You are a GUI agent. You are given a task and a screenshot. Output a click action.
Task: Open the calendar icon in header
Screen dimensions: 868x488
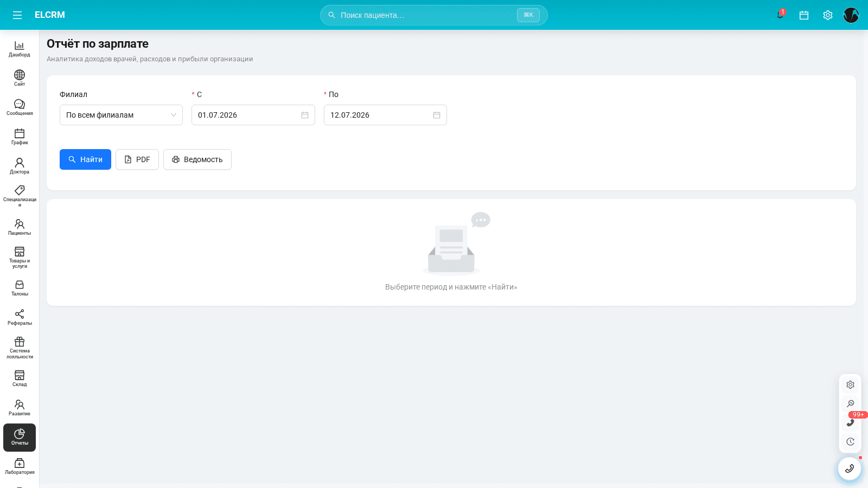point(804,15)
